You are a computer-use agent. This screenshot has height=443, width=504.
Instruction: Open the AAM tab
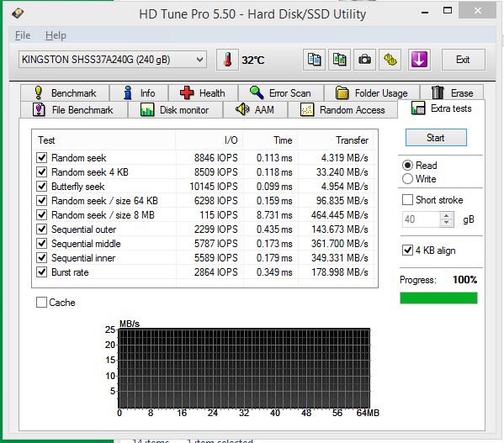point(255,110)
